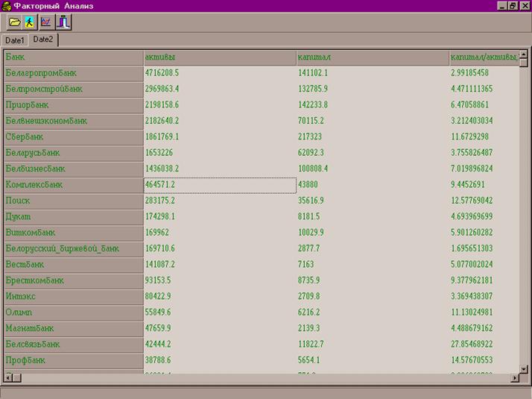Screen dimensions: 532x399
Task: Click the капитал/активы column header
Action: click(x=483, y=57)
